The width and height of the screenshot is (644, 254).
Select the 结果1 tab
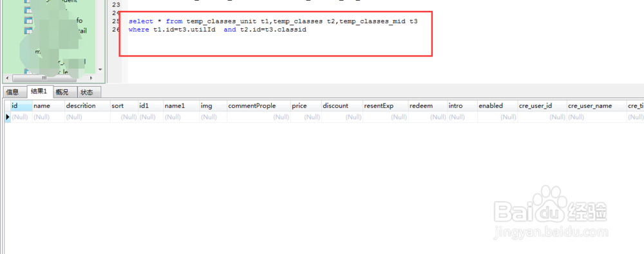tap(39, 91)
